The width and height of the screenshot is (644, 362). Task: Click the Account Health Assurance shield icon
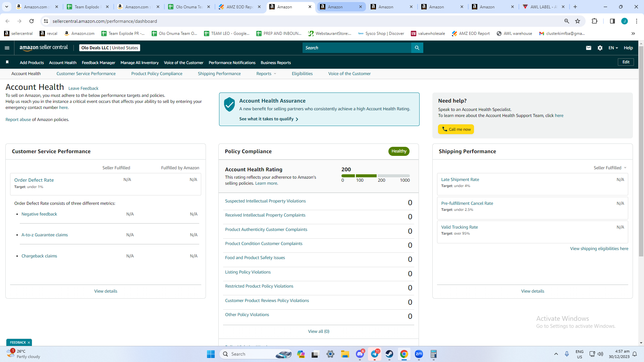tap(229, 104)
